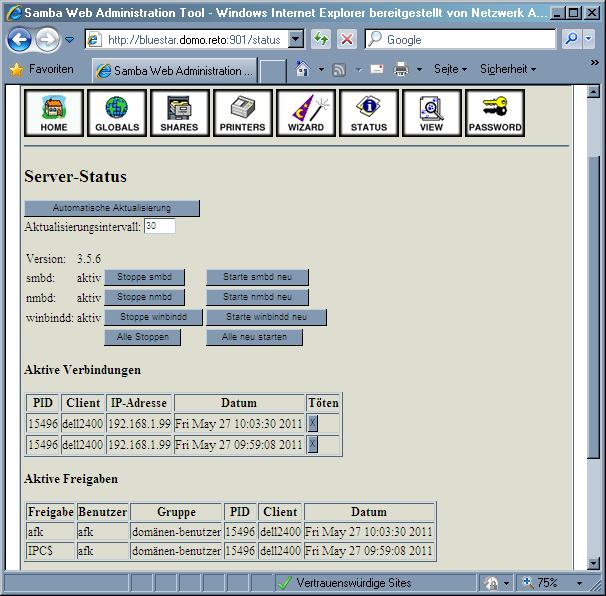
Task: Click the Aktualisierungsintervall input field
Action: click(x=159, y=226)
